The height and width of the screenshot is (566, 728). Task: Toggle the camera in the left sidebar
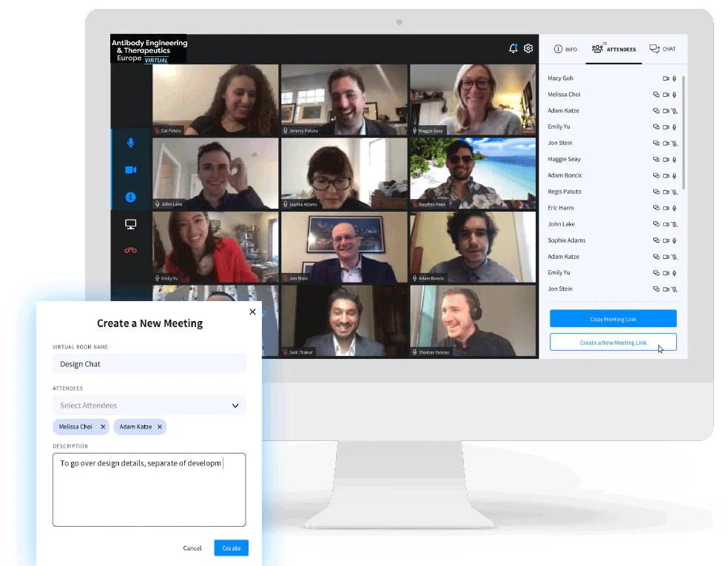coord(131,170)
